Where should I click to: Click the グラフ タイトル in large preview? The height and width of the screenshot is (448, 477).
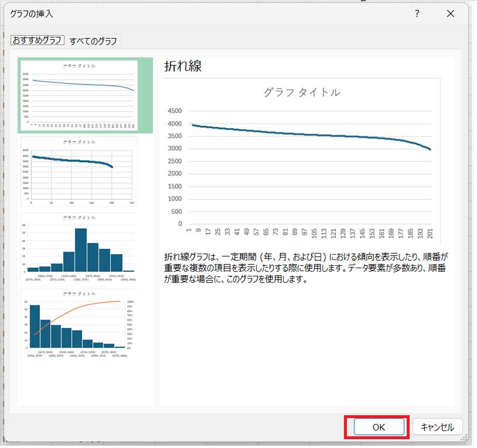(x=302, y=92)
